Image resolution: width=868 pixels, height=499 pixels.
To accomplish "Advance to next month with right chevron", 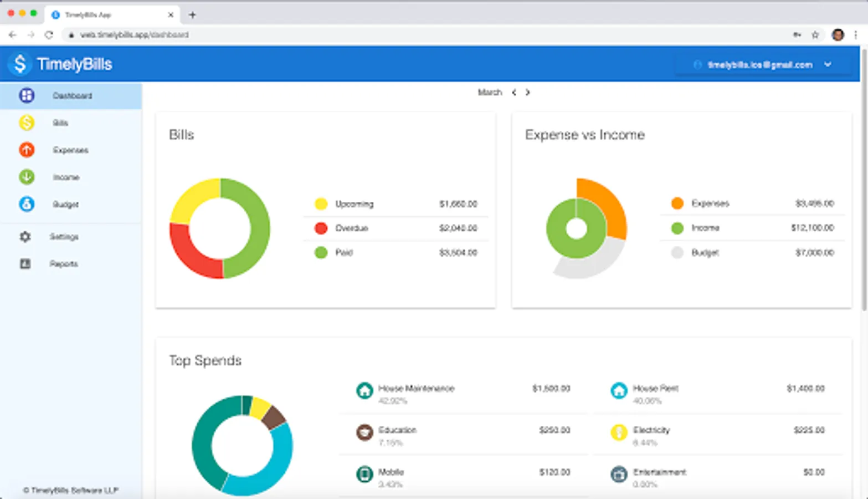I will 527,93.
